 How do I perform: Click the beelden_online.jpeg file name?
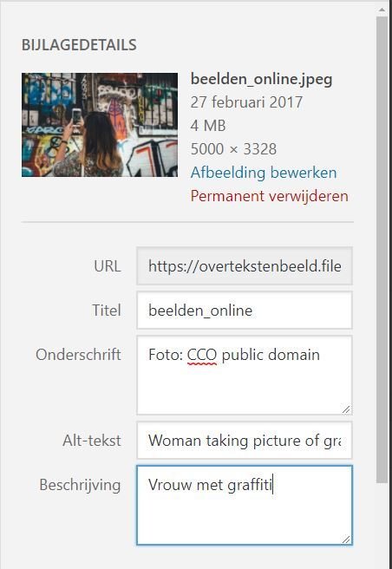point(261,79)
